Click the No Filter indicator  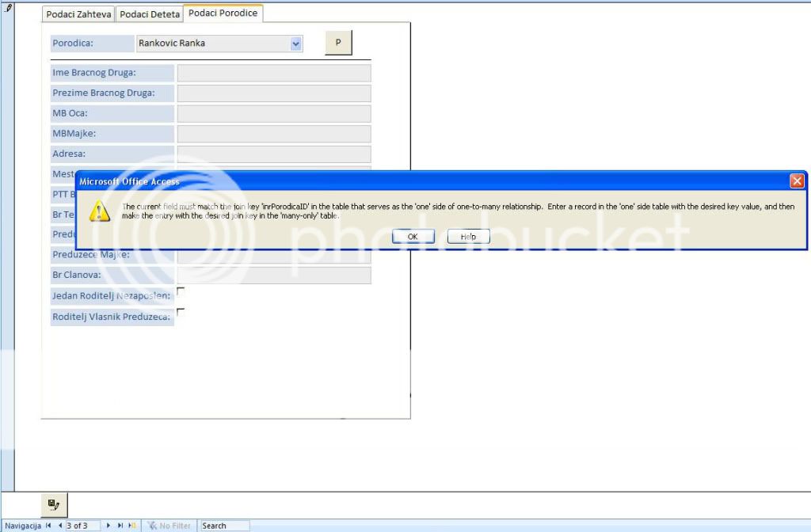coord(168,526)
